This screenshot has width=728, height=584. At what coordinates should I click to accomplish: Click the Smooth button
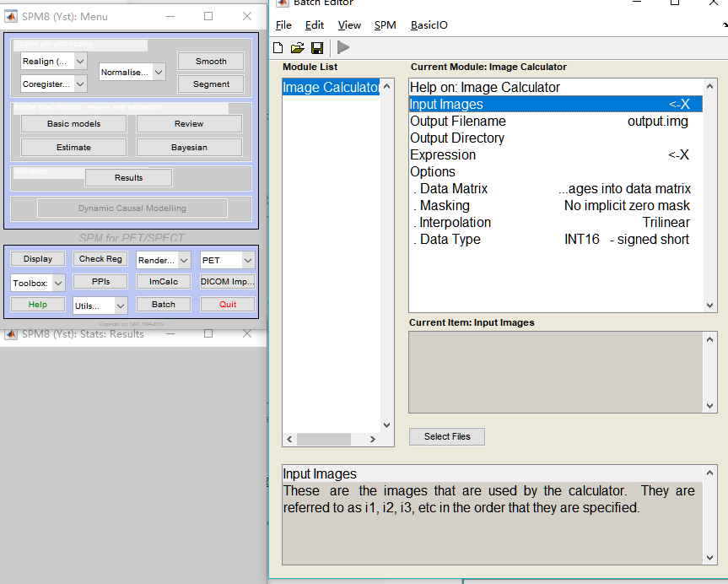pos(211,62)
